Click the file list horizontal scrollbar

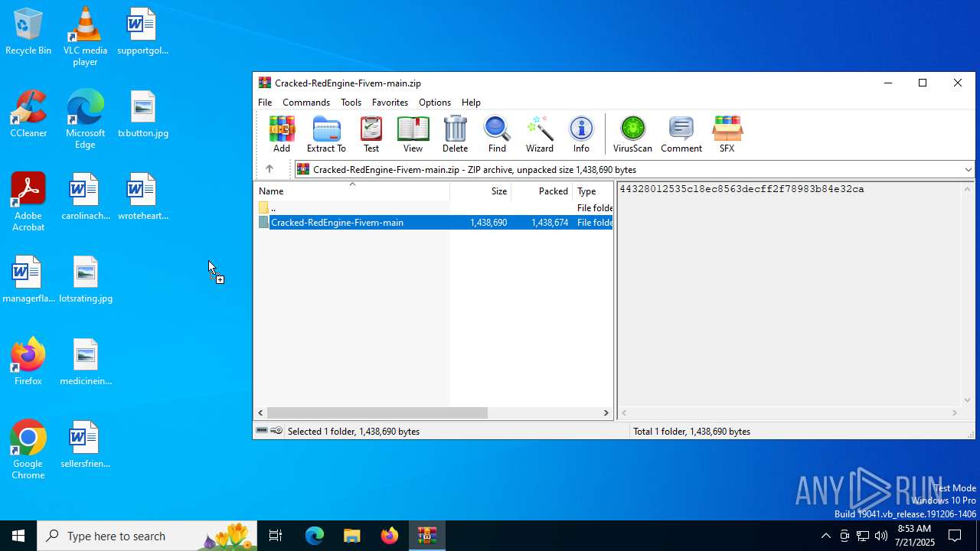(377, 412)
